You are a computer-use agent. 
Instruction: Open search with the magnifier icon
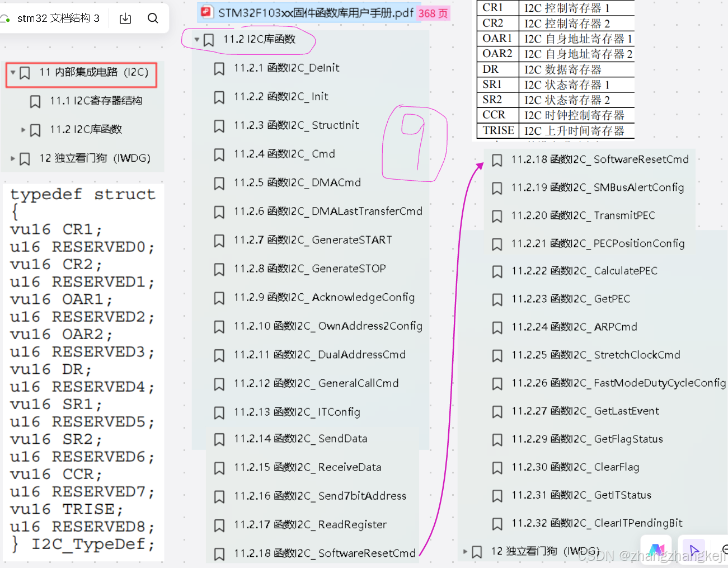153,18
